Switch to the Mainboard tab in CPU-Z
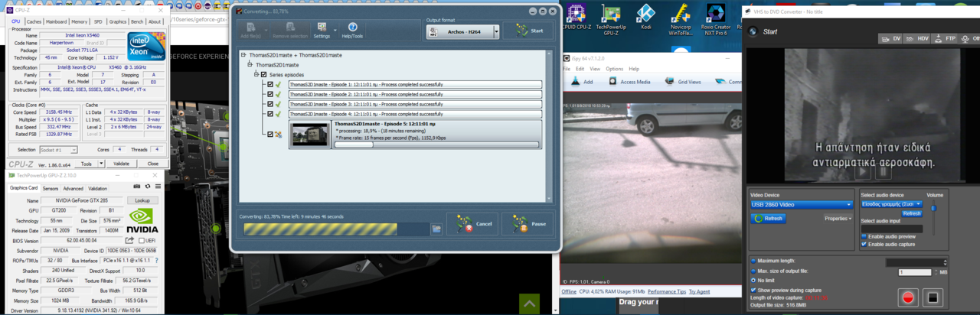The height and width of the screenshot is (315, 980). (56, 21)
